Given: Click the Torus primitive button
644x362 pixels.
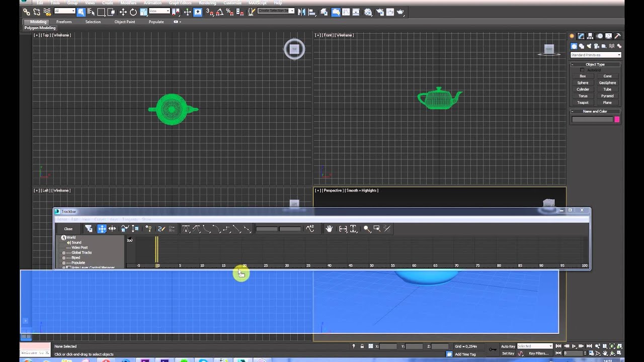Looking at the screenshot, I should click(583, 96).
